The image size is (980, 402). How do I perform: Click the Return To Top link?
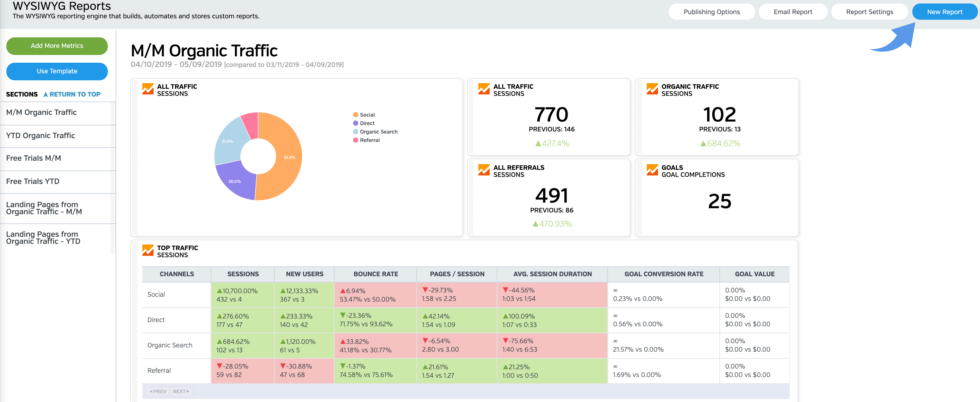pos(73,94)
